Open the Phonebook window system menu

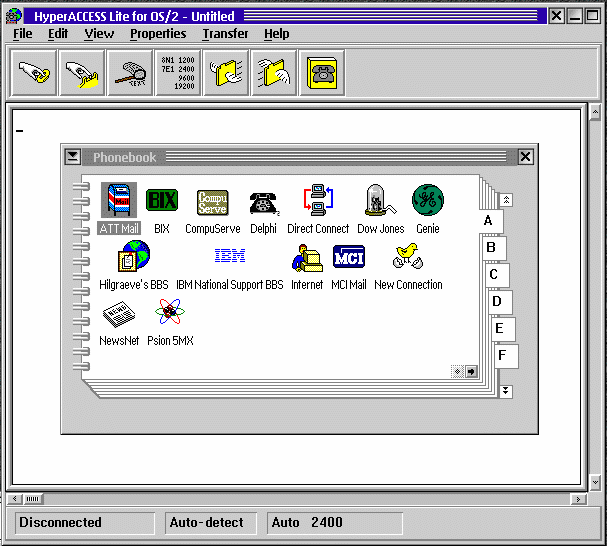tap(72, 157)
